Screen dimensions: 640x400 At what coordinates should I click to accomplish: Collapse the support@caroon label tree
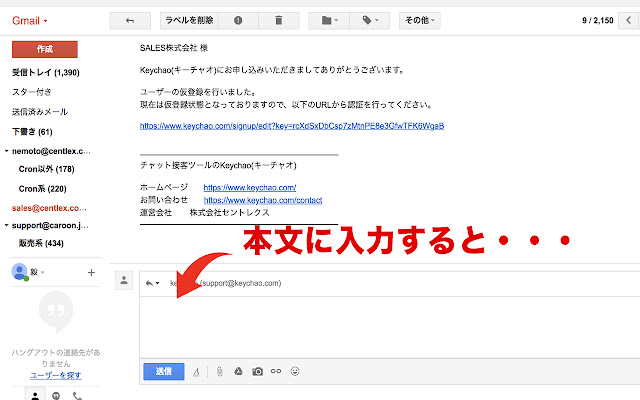pyautogui.click(x=7, y=225)
